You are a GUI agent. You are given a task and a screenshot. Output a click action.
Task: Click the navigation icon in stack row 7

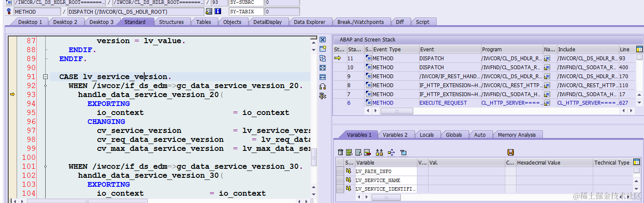click(x=547, y=94)
